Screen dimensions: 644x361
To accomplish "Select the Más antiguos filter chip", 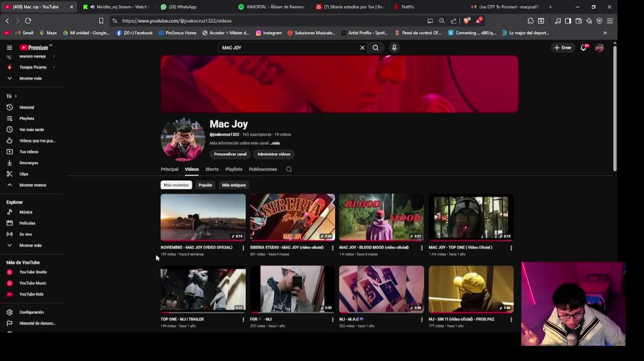I will (x=234, y=185).
